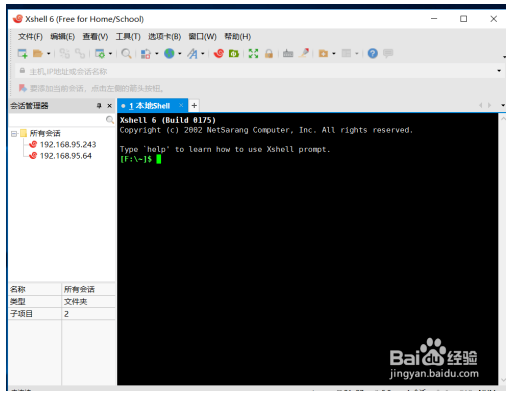Launch Xagent from the red swirl icon
The image size is (513, 398).
219,53
